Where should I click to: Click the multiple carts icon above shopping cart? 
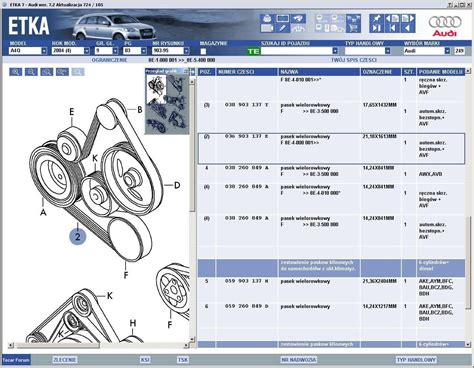(x=354, y=18)
